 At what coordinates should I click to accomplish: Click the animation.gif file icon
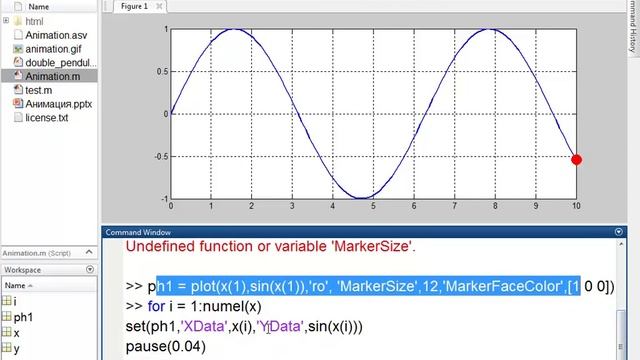(18, 49)
